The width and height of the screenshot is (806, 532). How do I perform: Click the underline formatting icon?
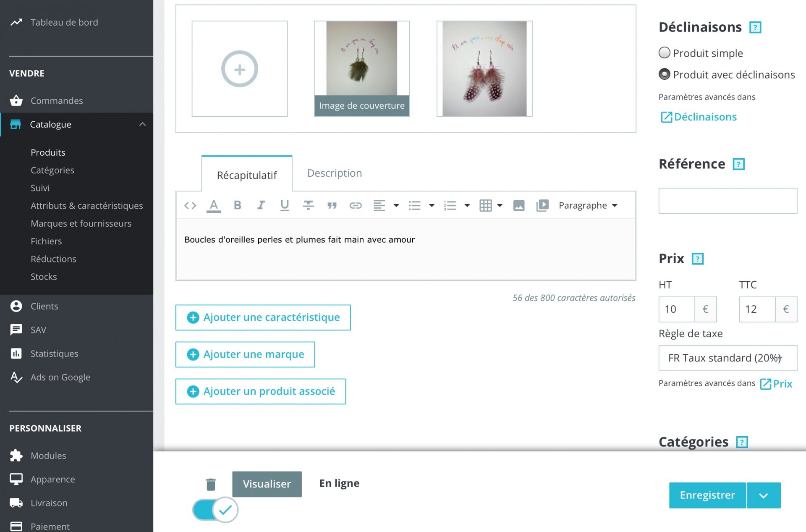tap(284, 205)
